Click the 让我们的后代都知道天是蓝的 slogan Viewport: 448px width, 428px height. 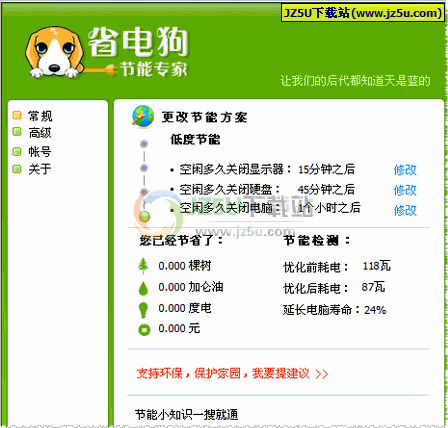click(355, 81)
